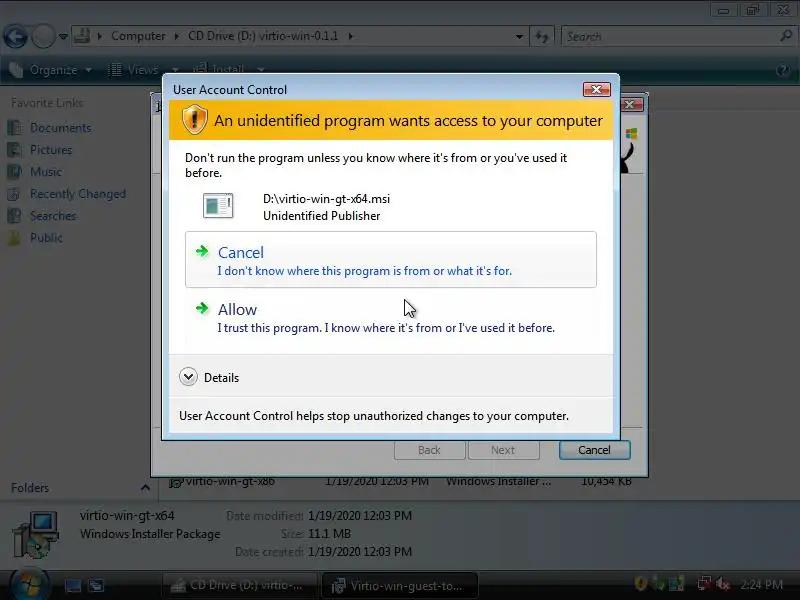Open the Install dropdown arrow
800x600 pixels.
pos(260,70)
